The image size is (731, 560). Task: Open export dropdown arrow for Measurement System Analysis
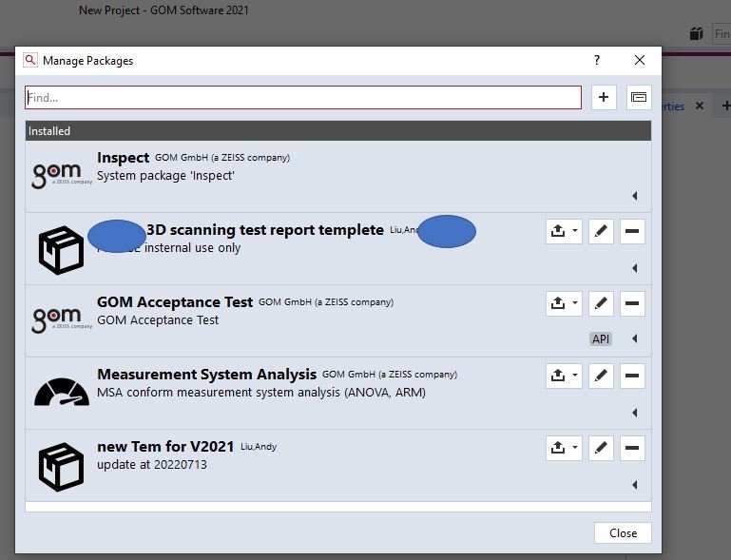coord(575,376)
